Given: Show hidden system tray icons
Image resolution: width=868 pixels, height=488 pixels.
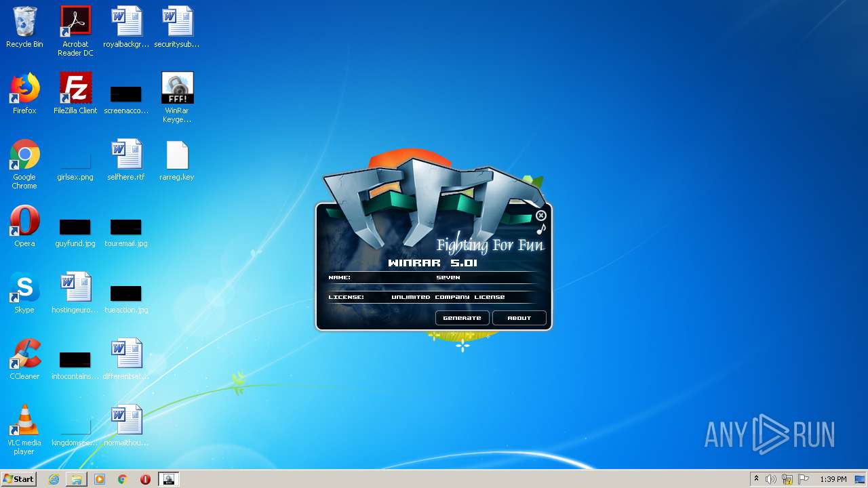Looking at the screenshot, I should 756,479.
